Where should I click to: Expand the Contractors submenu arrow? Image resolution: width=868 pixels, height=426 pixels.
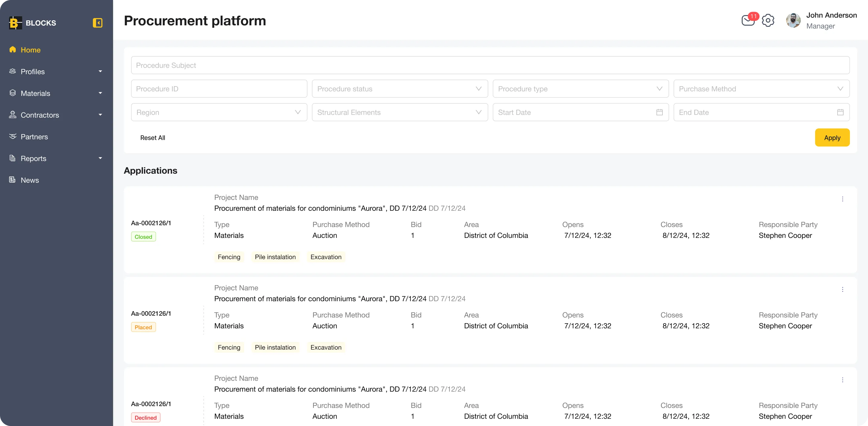pyautogui.click(x=100, y=115)
